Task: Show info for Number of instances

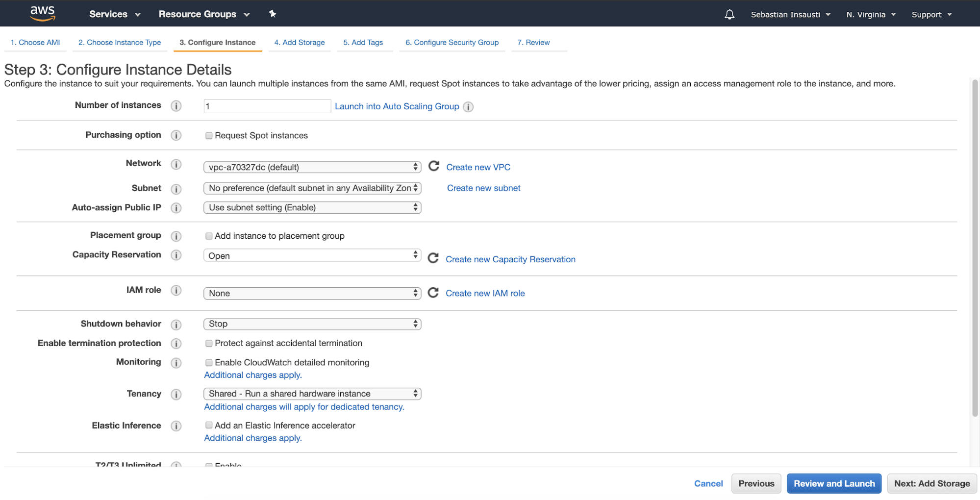Action: click(x=176, y=106)
